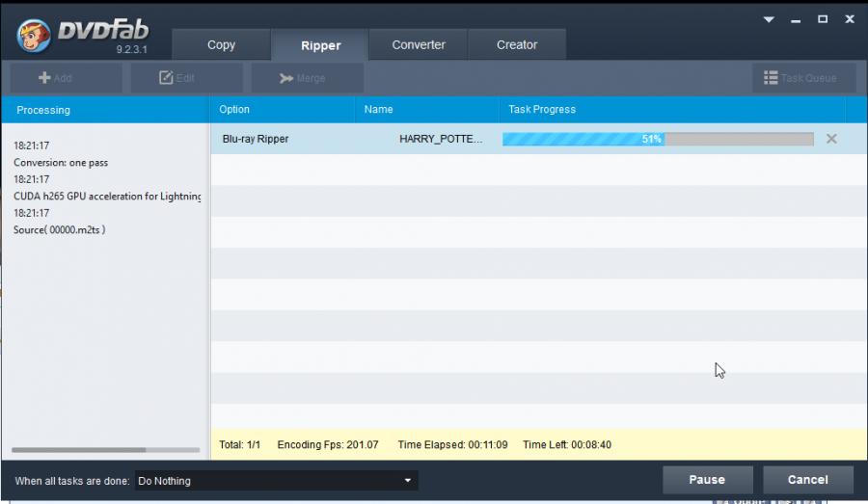The width and height of the screenshot is (868, 504).
Task: Click the HARRY_POTTE... task name
Action: 441,139
